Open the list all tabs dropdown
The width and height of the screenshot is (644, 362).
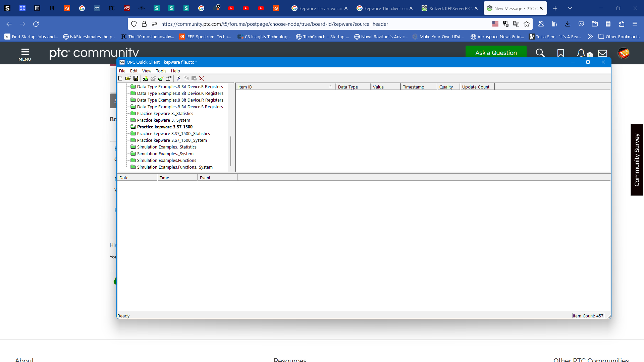[570, 8]
